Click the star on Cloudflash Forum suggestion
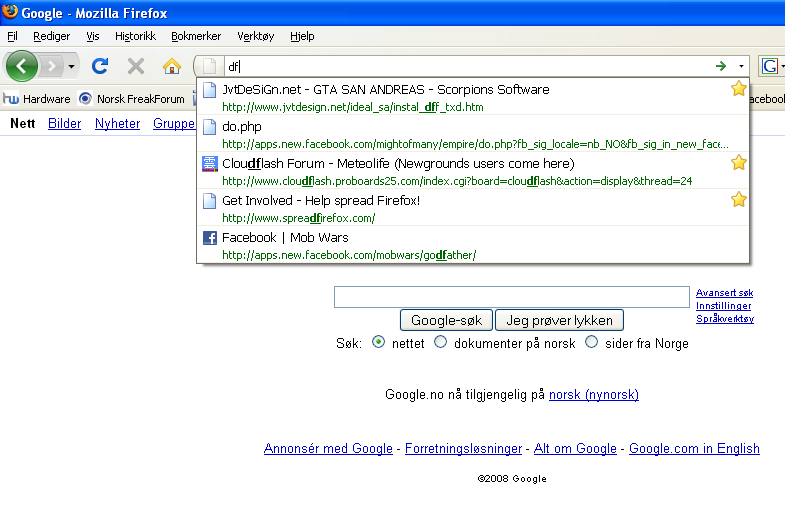Screen dimensions: 785x512 click(738, 163)
